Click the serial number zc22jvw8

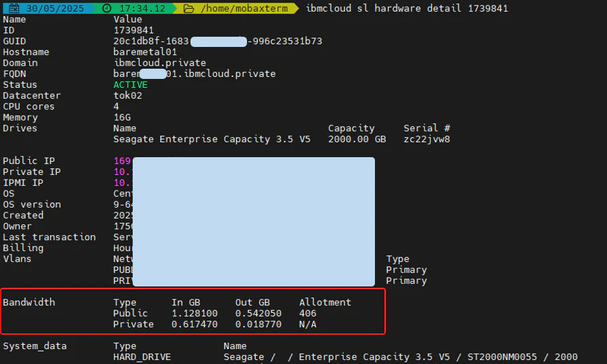(427, 139)
